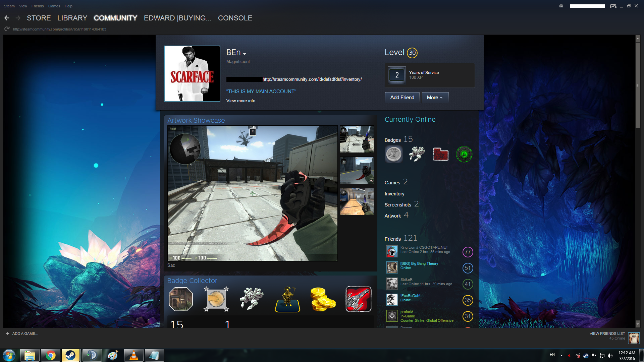
Task: Click the red folder badge icon
Action: [440, 154]
